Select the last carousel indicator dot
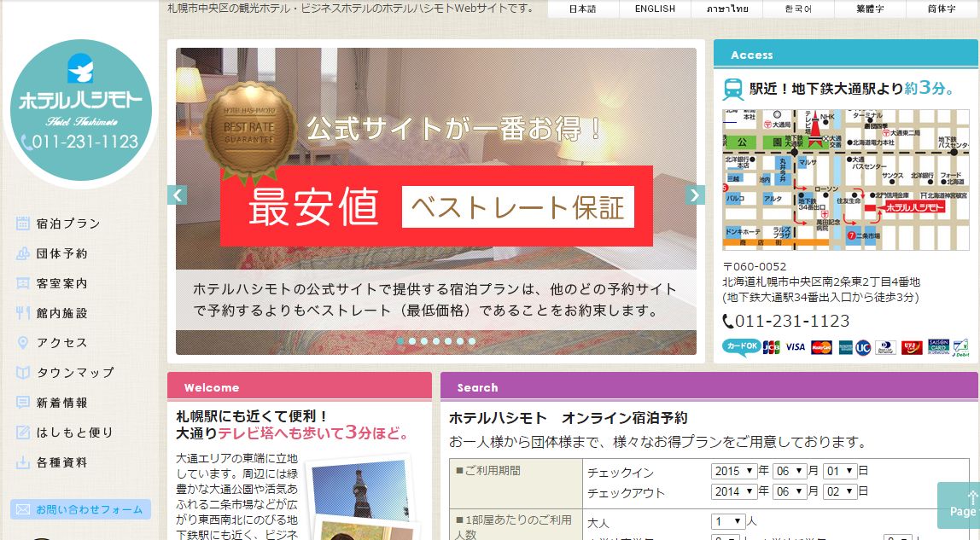Screen dimensions: 980x540 pyautogui.click(x=472, y=341)
